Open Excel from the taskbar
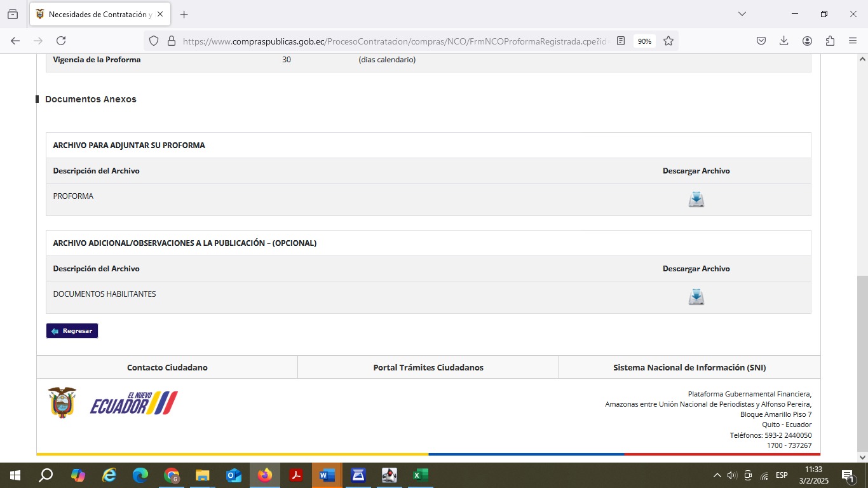The height and width of the screenshot is (488, 868). (x=420, y=475)
